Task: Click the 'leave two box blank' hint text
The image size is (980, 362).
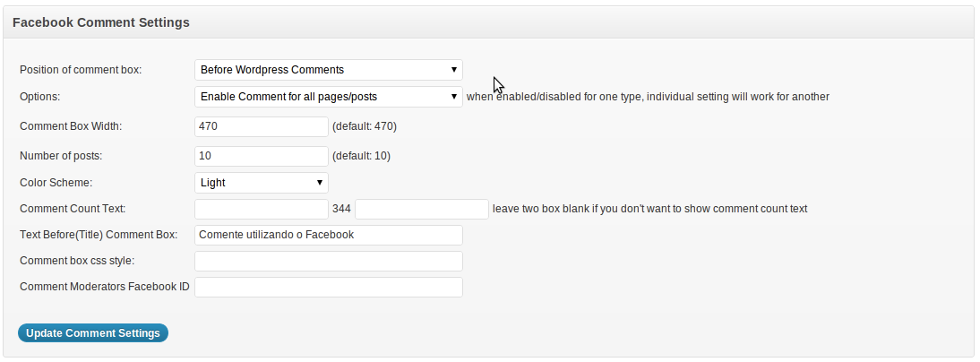Action: [650, 209]
